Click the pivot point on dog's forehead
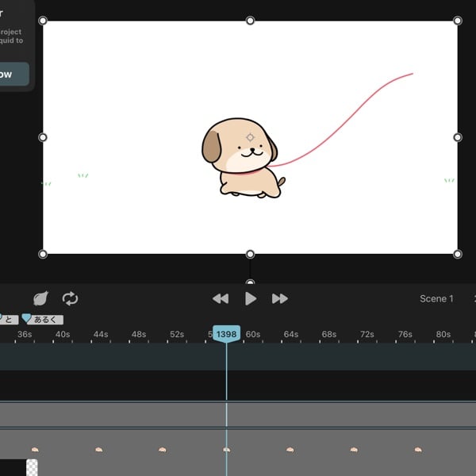Viewport: 476px width, 476px height. coord(250,137)
